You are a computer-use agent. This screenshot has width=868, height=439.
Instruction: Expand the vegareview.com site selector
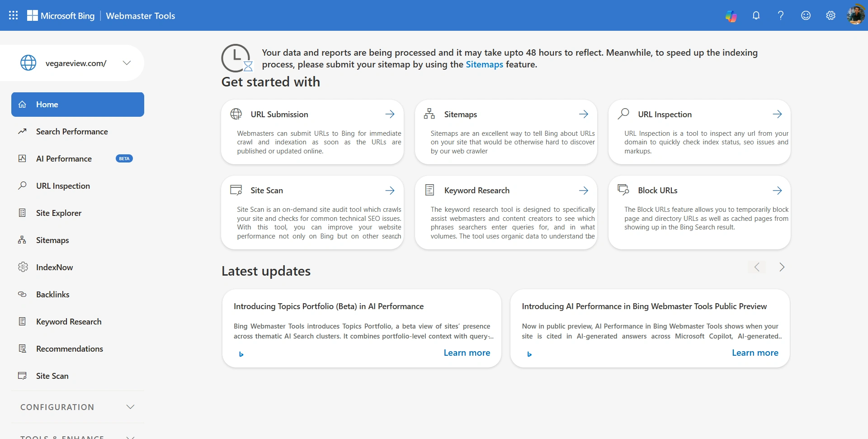point(127,63)
